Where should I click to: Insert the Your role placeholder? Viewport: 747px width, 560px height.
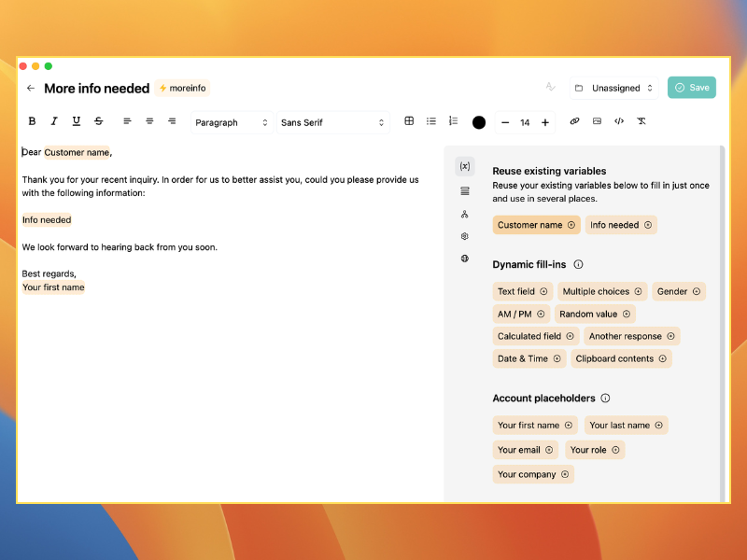[595, 450]
